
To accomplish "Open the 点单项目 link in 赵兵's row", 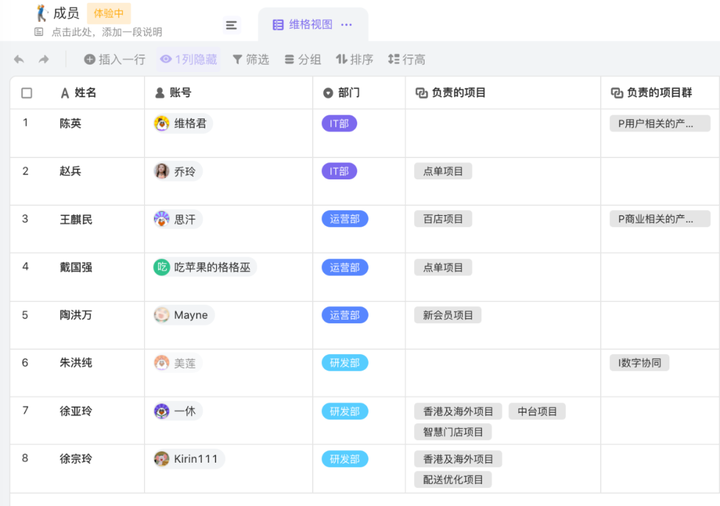I will (443, 171).
